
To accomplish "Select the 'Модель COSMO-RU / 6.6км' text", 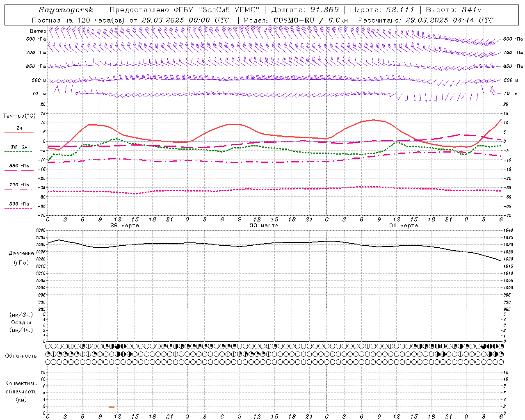I will point(295,20).
